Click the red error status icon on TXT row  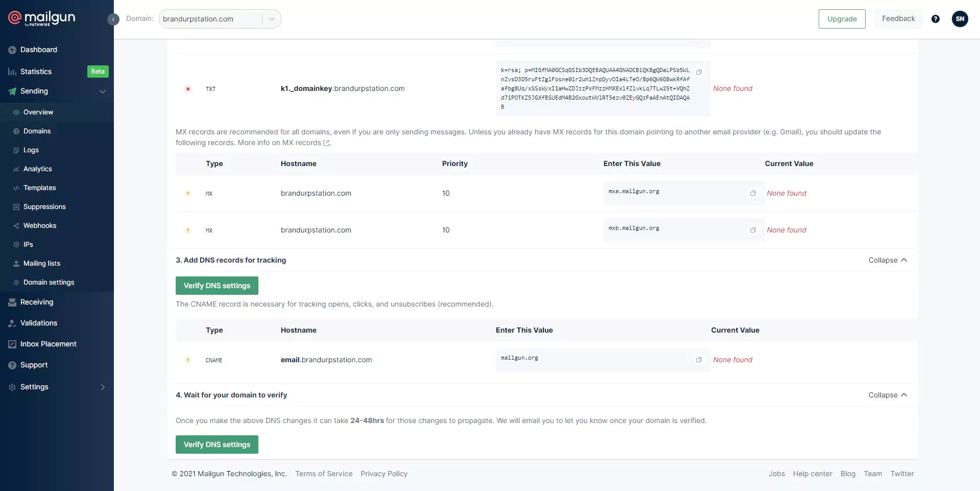coord(188,89)
